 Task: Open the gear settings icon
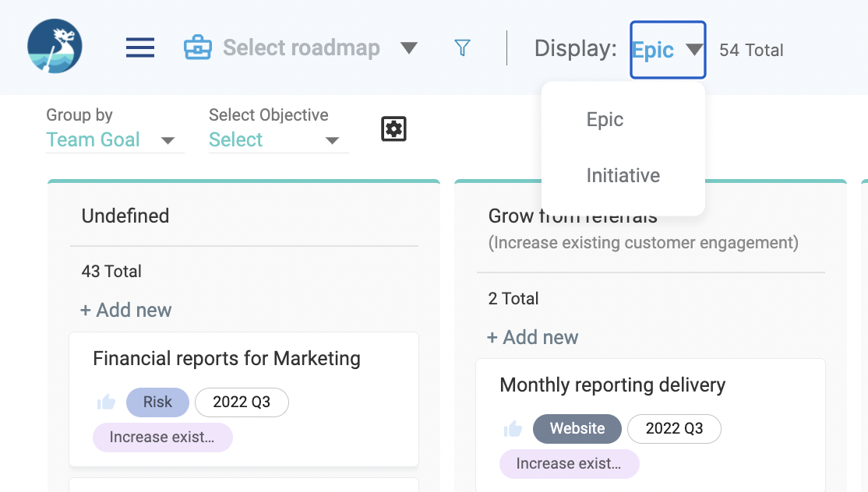pos(393,128)
